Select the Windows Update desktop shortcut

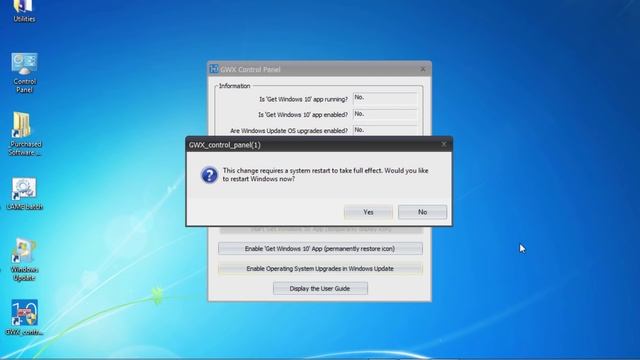[x=24, y=260]
